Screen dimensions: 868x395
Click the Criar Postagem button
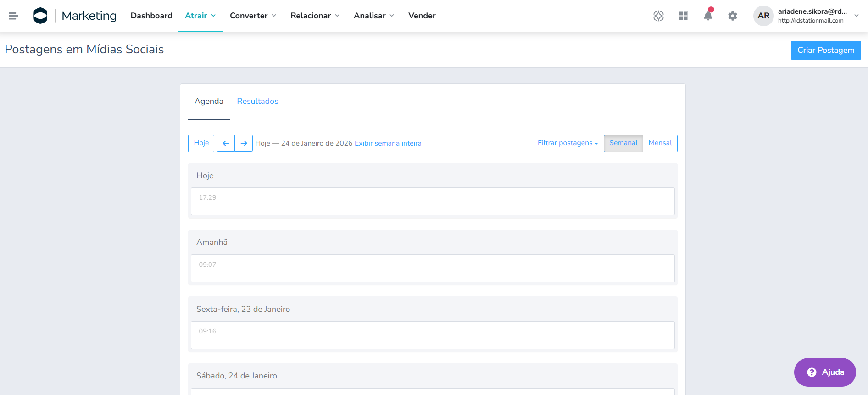[x=826, y=50]
